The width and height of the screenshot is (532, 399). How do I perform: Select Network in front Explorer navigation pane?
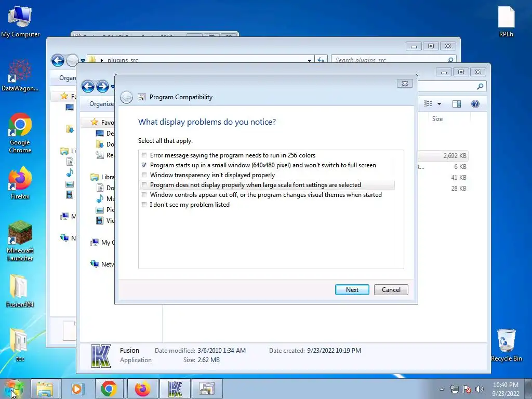tap(103, 264)
